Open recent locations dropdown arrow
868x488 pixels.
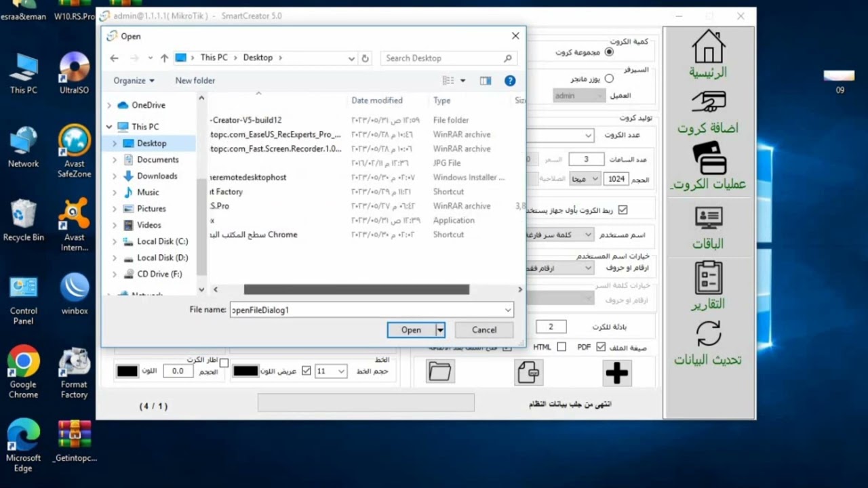click(x=151, y=58)
